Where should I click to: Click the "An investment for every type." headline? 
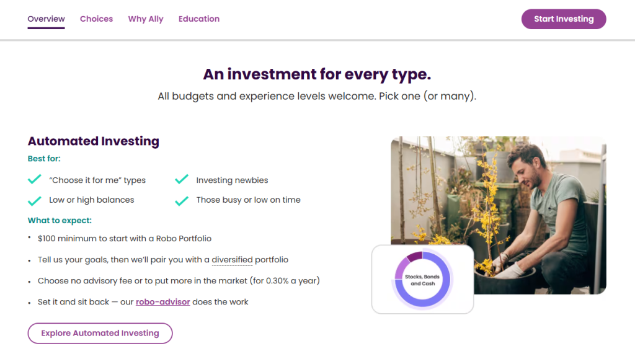(x=317, y=74)
